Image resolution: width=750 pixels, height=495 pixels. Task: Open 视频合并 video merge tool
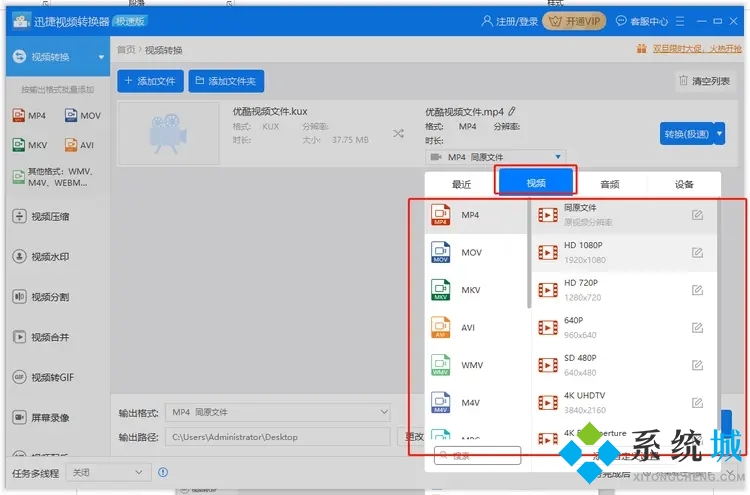41,337
